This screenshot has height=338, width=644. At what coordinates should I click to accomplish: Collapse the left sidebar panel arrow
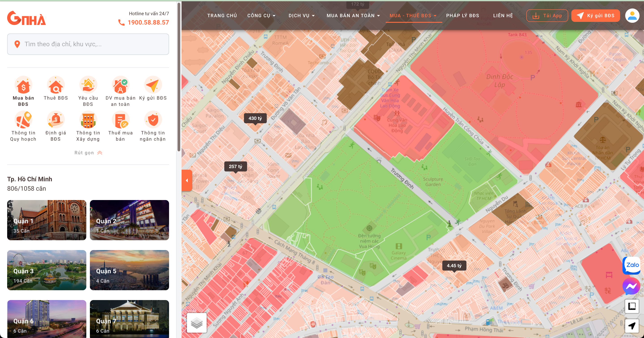(x=187, y=180)
